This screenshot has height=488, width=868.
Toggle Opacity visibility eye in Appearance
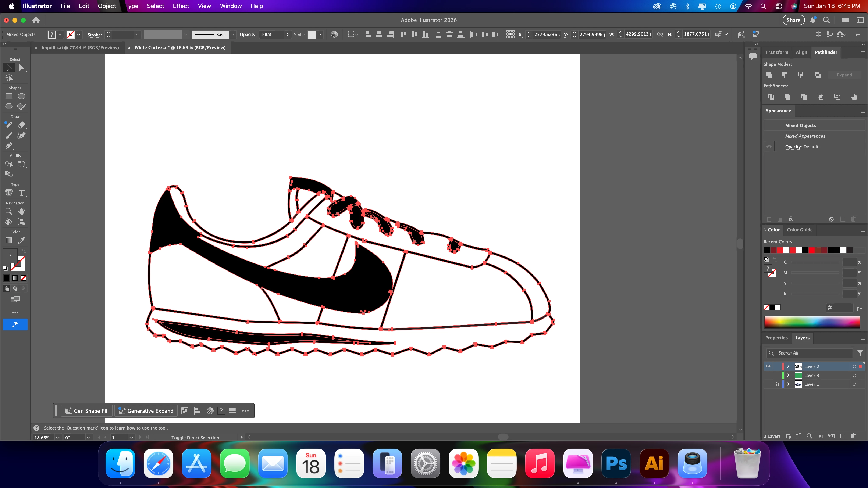pos(769,147)
